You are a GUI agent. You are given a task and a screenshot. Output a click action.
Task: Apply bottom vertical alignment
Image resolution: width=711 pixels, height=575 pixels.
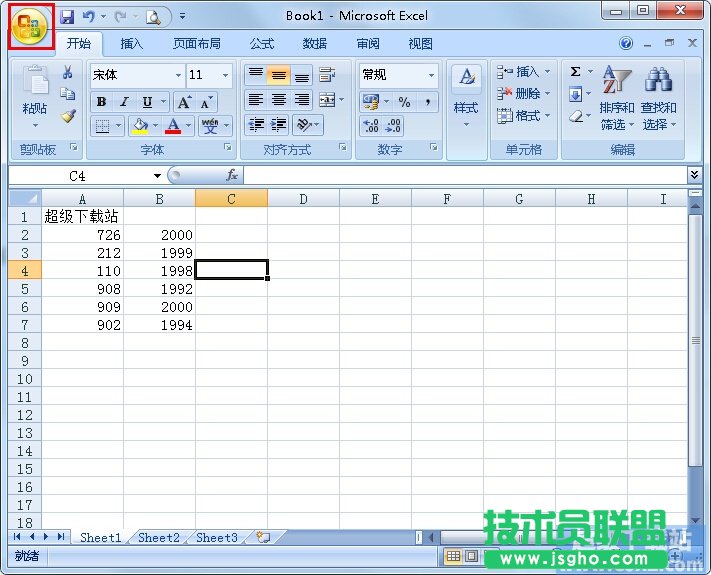point(301,75)
